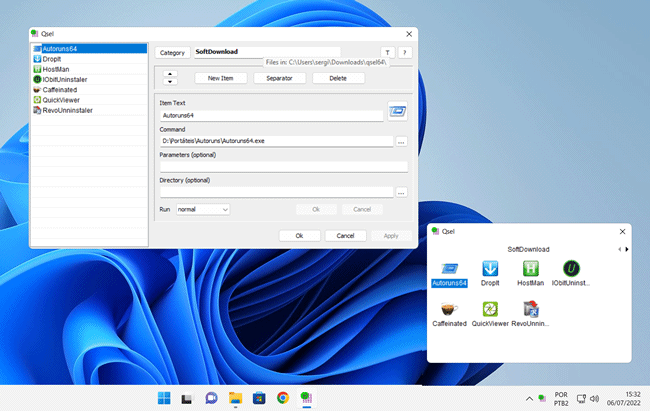This screenshot has width=650, height=411.
Task: Open the Windows Start menu
Action: (x=164, y=398)
